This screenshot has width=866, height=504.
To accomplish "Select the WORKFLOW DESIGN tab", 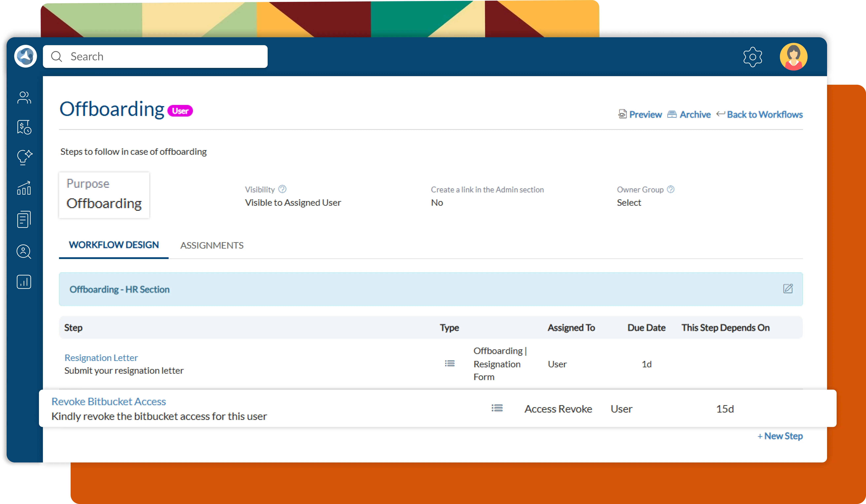I will coord(114,245).
